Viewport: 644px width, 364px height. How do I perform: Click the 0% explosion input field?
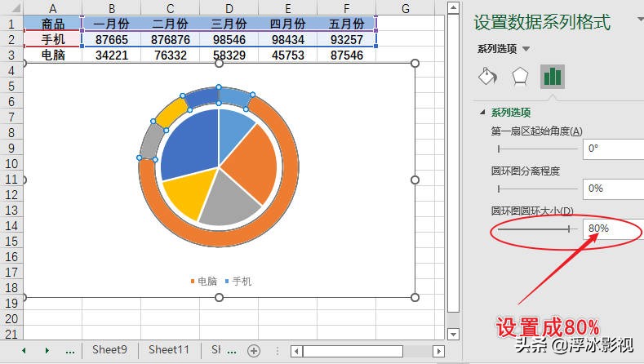click(613, 189)
